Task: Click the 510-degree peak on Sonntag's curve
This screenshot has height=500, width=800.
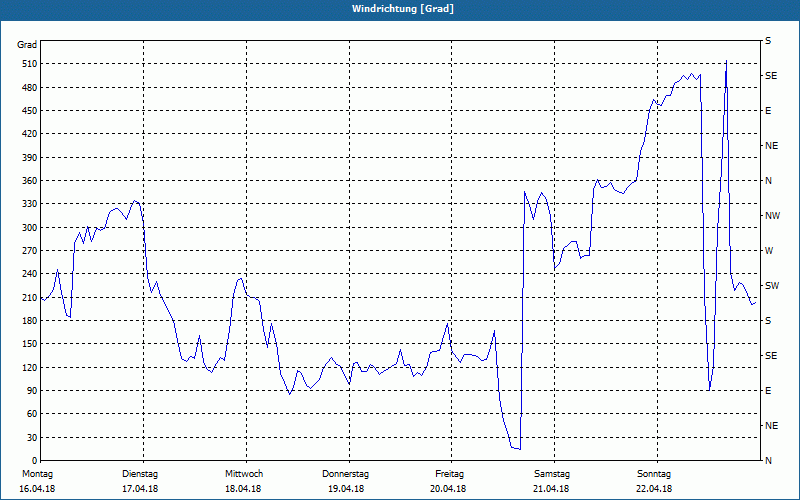Action: pos(726,61)
